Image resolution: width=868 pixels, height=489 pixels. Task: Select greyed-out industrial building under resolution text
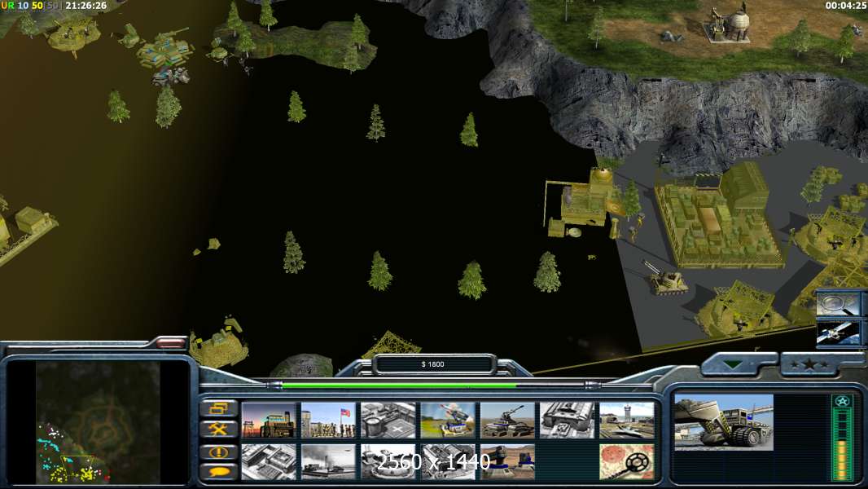[x=448, y=461]
